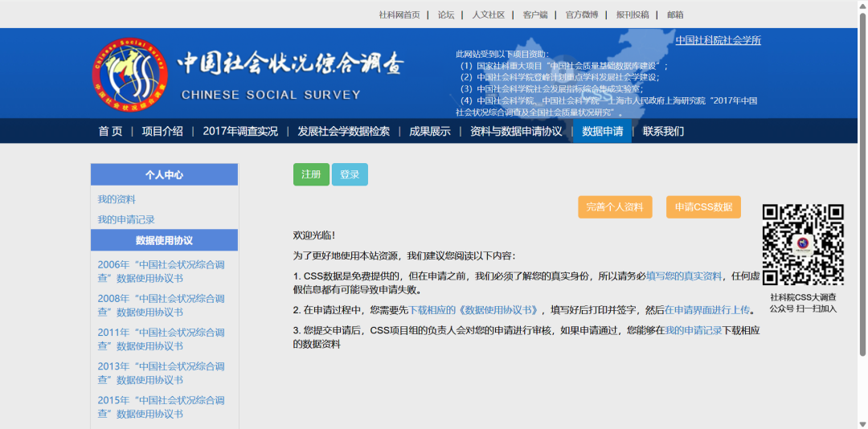Select 发展社会学数据检索 in the navigation bar
868x429 pixels.
(343, 131)
